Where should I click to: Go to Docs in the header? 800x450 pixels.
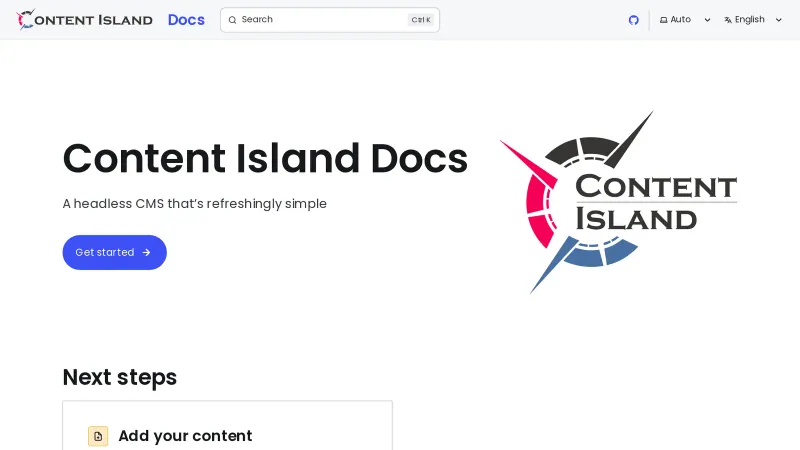(186, 20)
